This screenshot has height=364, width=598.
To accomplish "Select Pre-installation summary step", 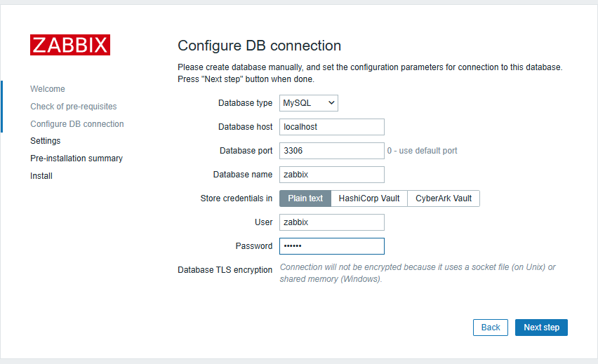I will pos(77,159).
